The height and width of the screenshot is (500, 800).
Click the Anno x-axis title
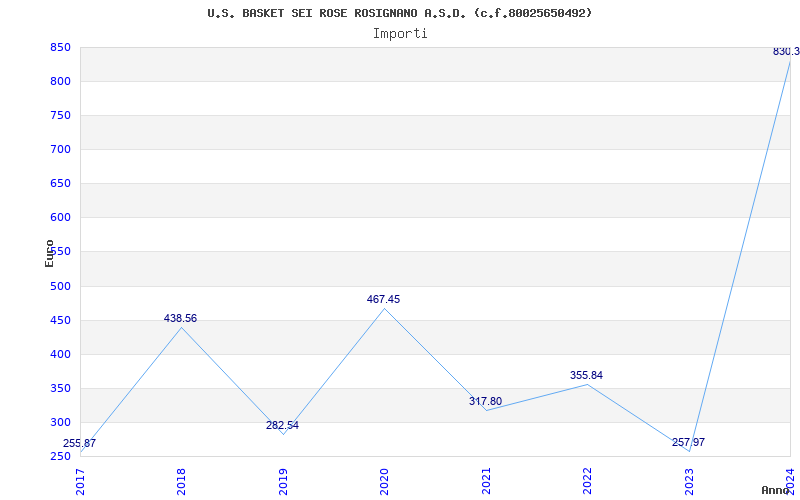click(775, 490)
